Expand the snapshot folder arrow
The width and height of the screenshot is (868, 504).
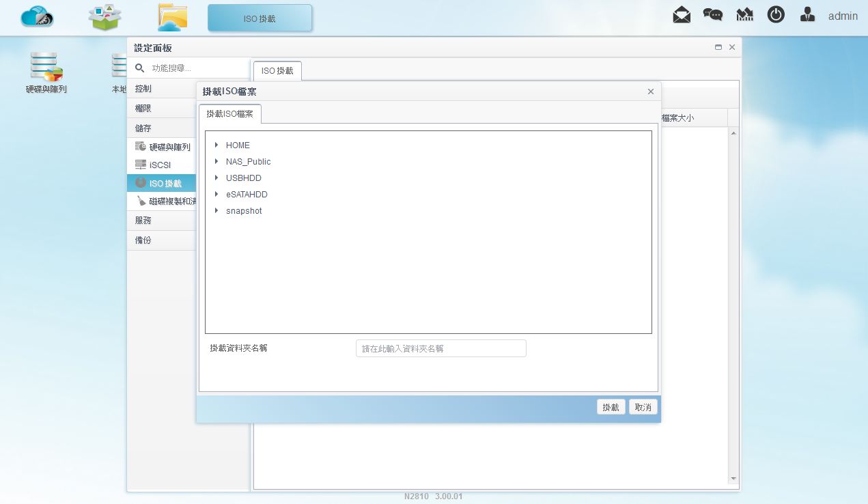click(216, 210)
